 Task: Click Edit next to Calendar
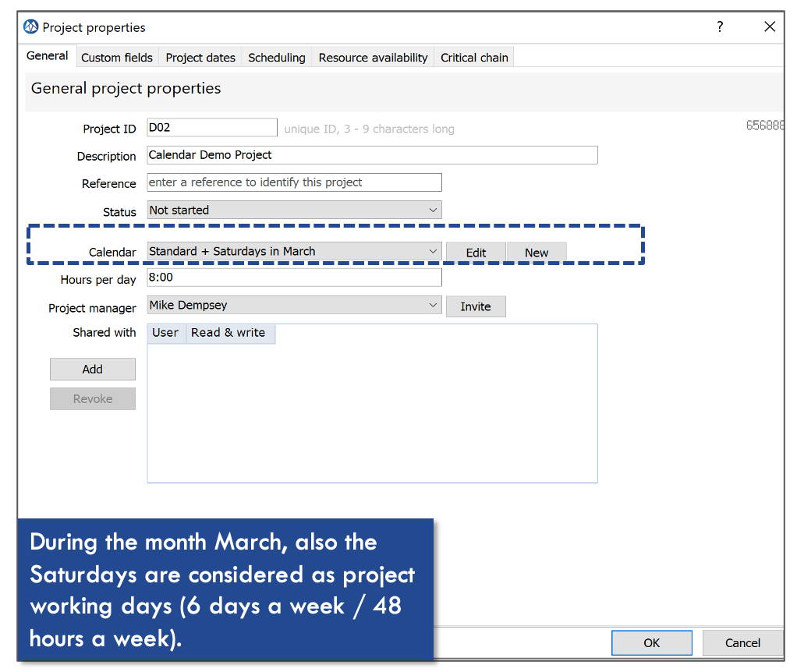pyautogui.click(x=476, y=253)
